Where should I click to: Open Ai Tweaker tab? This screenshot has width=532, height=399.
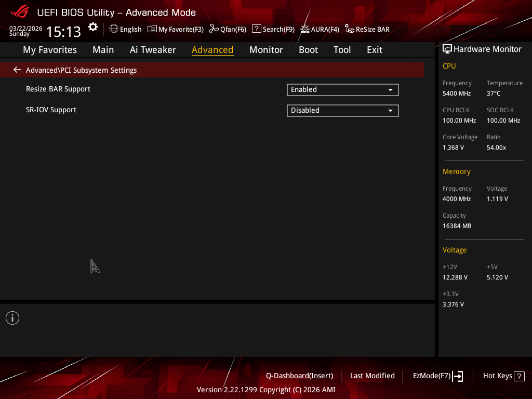153,49
